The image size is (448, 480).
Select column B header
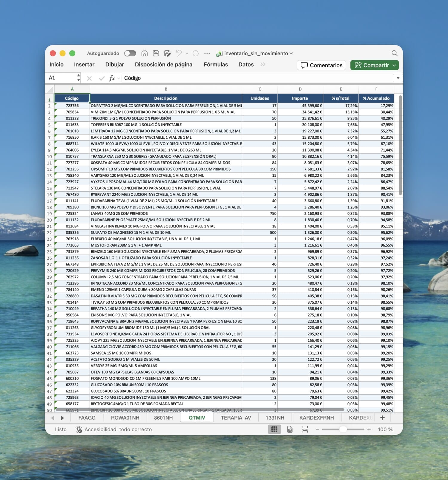point(166,89)
